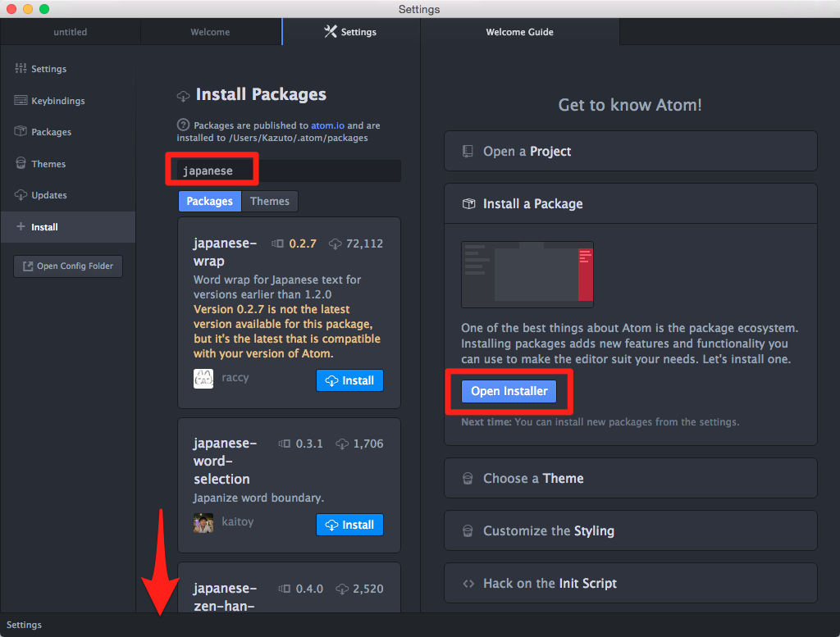
Task: Expand the Customize the Styling section
Action: click(631, 530)
